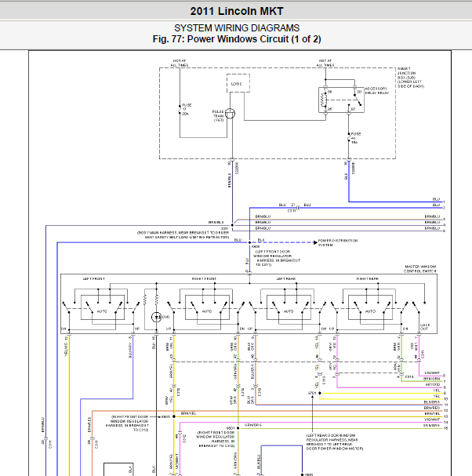Screen dimensions: 472x476
Task: Click the C314 connector label
Action: [409, 376]
